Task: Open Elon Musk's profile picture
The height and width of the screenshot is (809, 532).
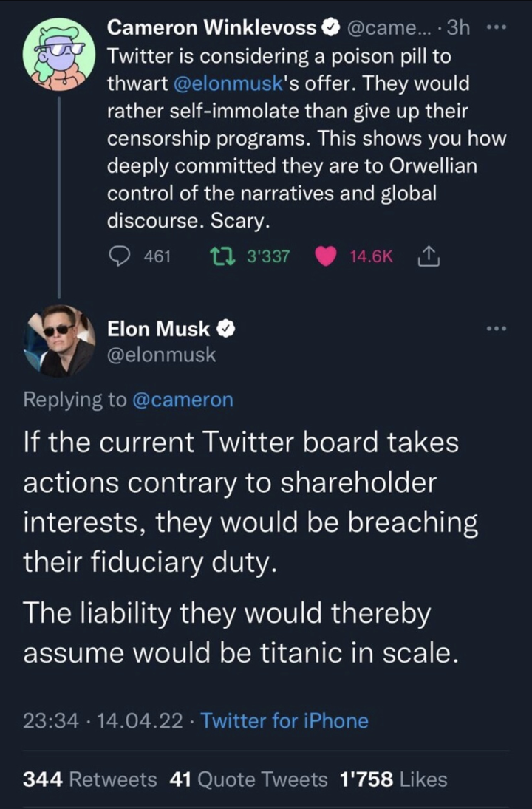Action: click(x=58, y=340)
